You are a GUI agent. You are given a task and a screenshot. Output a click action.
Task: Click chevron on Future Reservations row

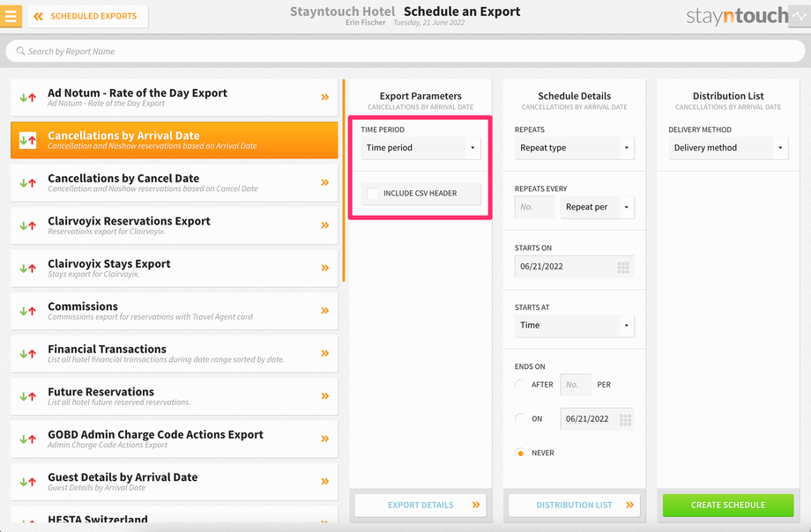(324, 396)
